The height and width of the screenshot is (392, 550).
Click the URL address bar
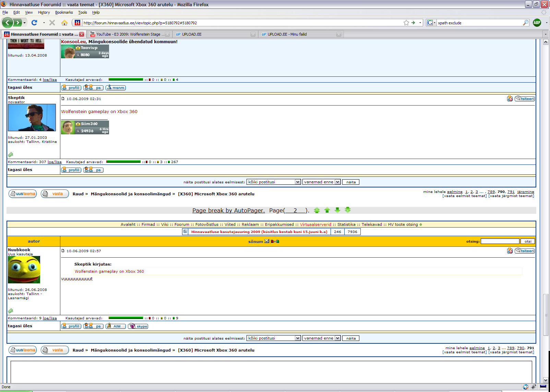click(x=242, y=23)
